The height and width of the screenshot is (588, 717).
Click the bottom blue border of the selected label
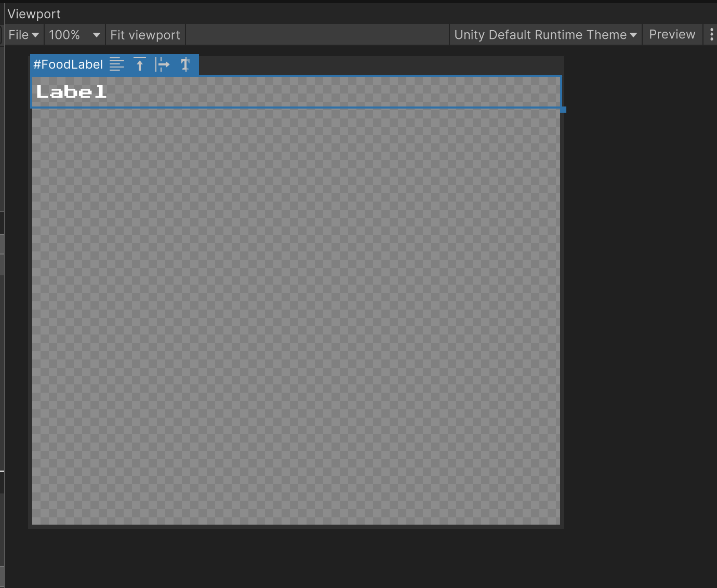[296, 108]
